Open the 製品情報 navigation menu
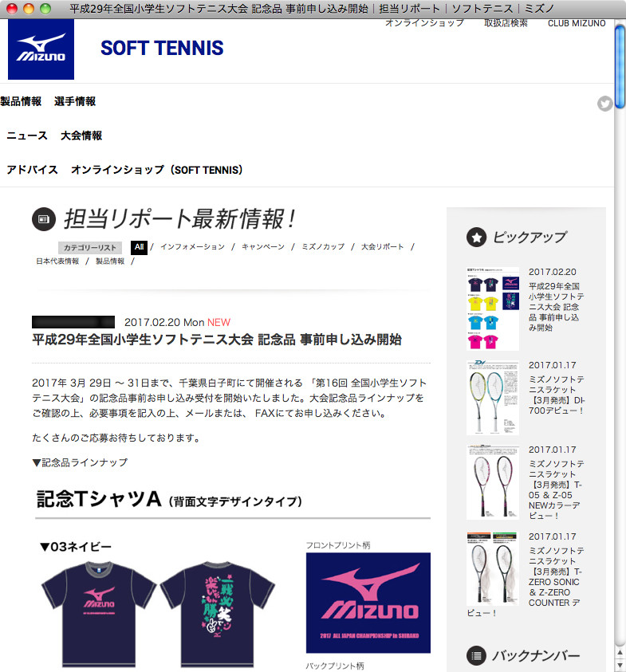Screen dimensions: 626x672 [x=21, y=101]
